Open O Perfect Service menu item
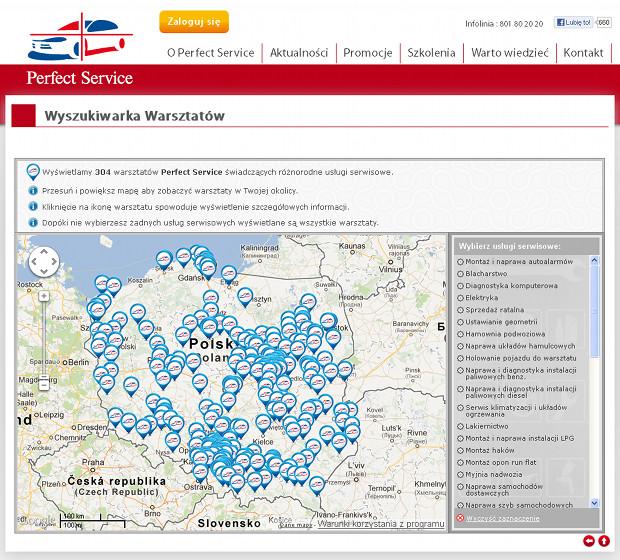Viewport: 620px width, 560px height. pos(211,53)
